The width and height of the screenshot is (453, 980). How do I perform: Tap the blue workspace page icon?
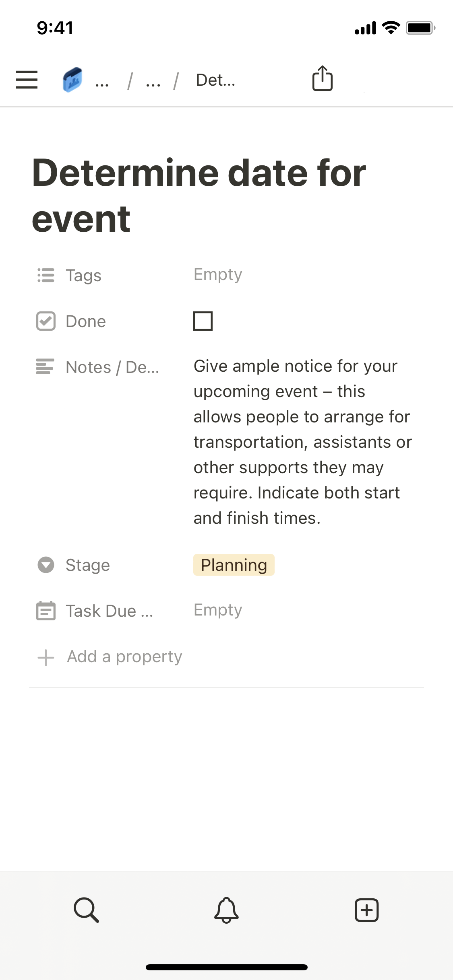(73, 80)
